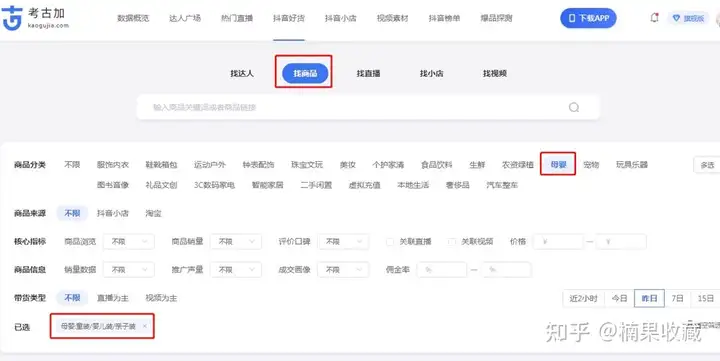The image size is (720, 361).
Task: Choose the 图书音像 category
Action: (x=113, y=185)
